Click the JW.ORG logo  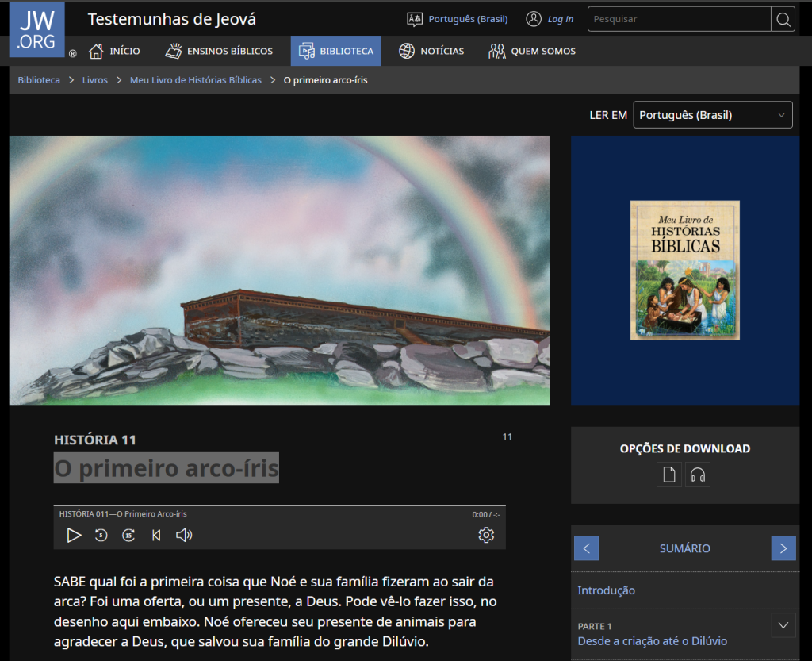(x=36, y=30)
